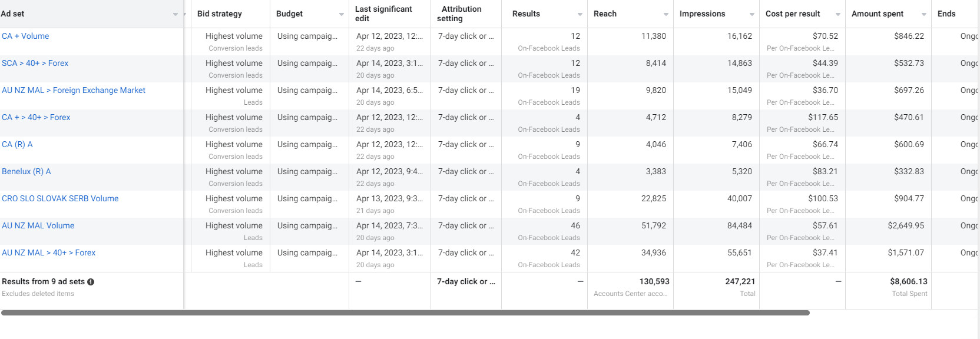Expand the Results column sort arrow
Screen dimensions: 980x339
[x=580, y=14]
